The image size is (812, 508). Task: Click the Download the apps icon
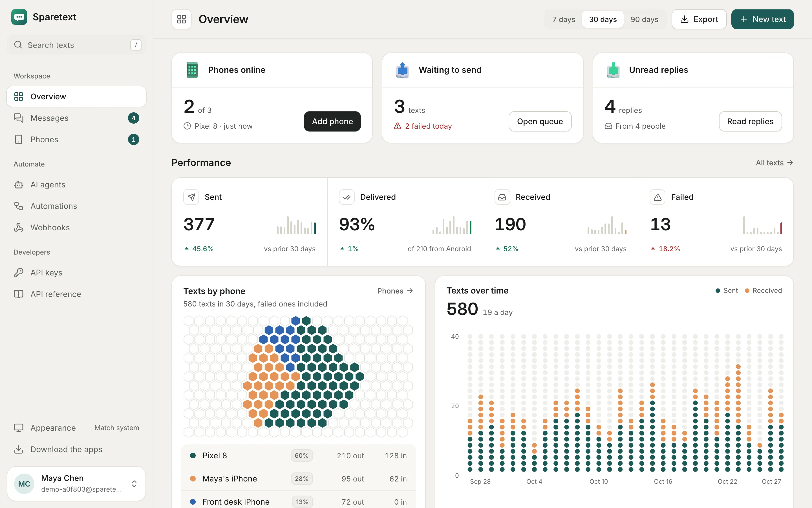pos(18,449)
